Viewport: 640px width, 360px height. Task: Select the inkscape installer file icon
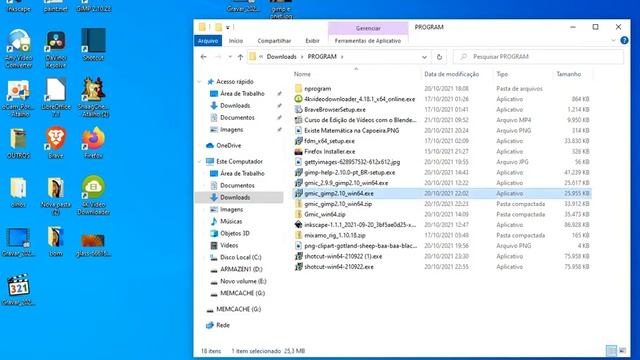(298, 224)
